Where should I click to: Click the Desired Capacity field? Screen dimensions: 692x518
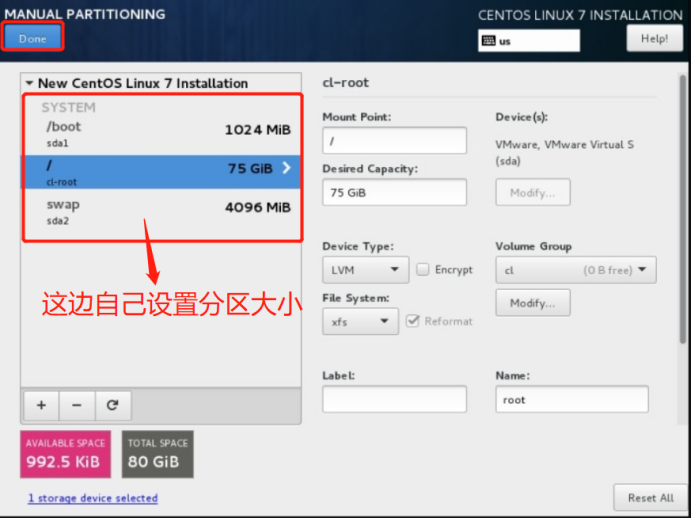(394, 192)
